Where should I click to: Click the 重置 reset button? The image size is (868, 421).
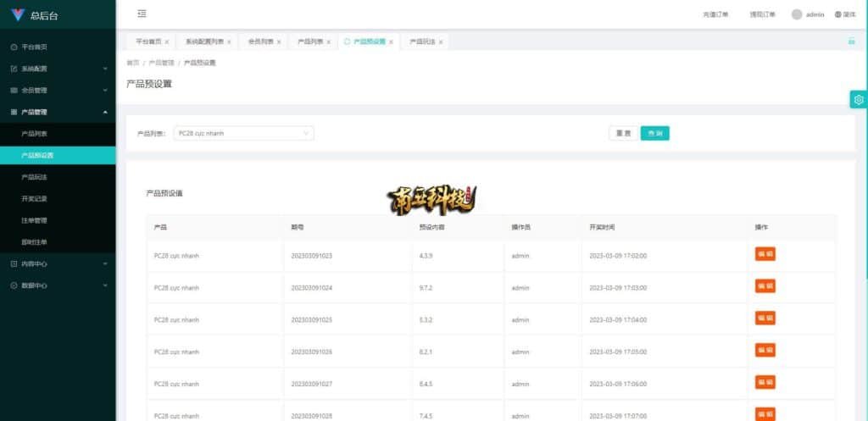[623, 133]
